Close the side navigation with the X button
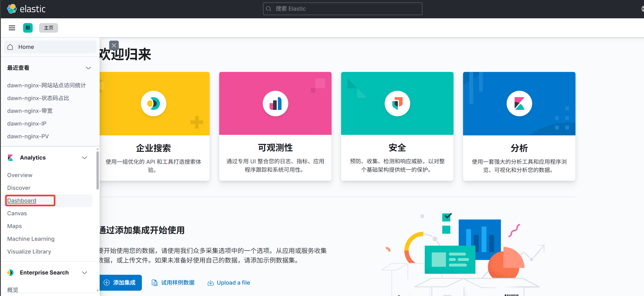The width and height of the screenshot is (644, 296). point(114,45)
